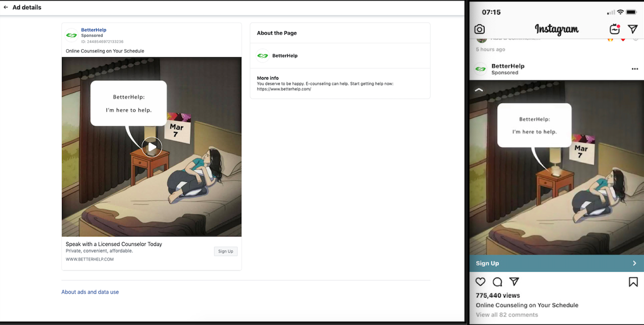Open the three-dot menu on Instagram post
This screenshot has height=325, width=644.
[x=635, y=69]
